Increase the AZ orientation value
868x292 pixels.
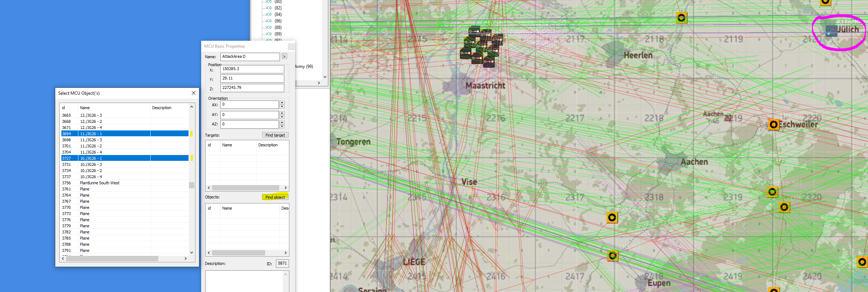coord(282,122)
